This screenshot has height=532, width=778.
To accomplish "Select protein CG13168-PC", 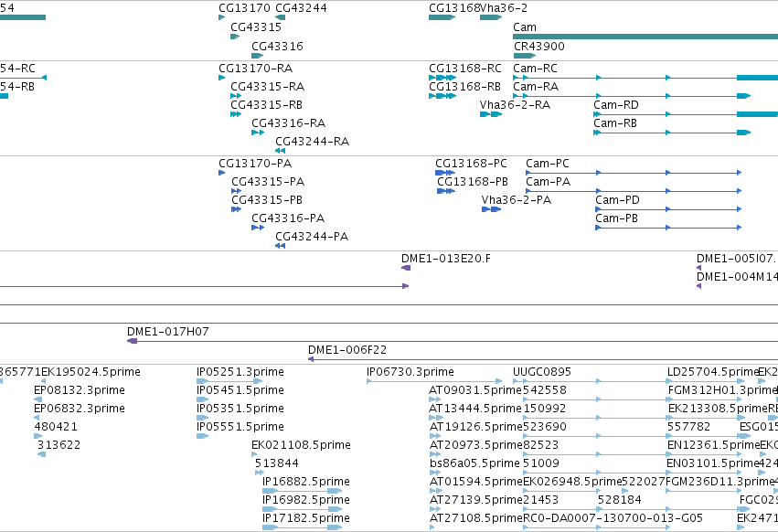I will pyautogui.click(x=472, y=164).
